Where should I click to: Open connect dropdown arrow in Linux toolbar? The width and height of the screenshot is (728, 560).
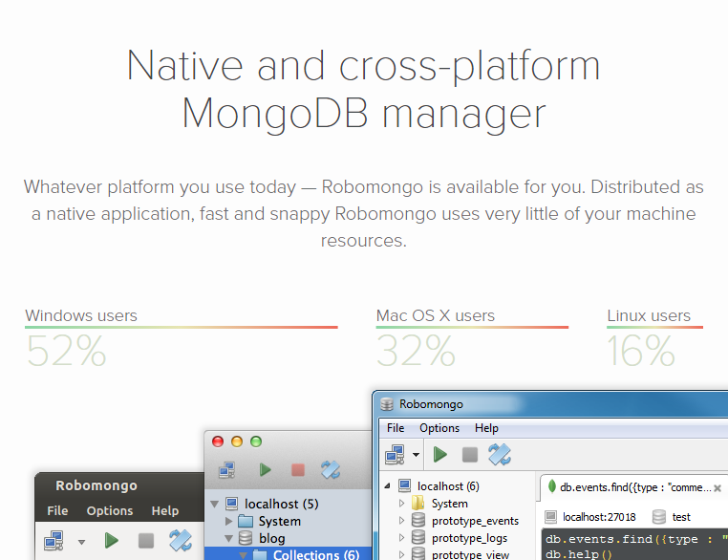(82, 542)
